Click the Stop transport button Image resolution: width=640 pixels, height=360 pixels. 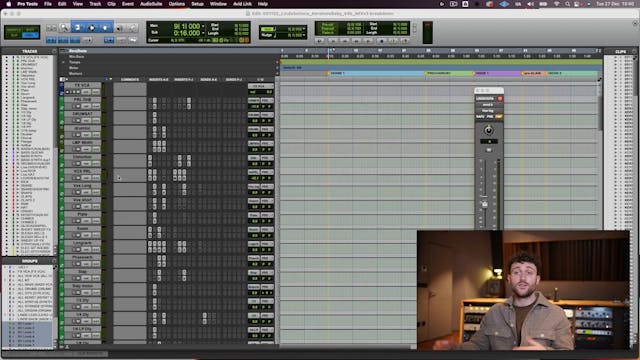point(382,41)
